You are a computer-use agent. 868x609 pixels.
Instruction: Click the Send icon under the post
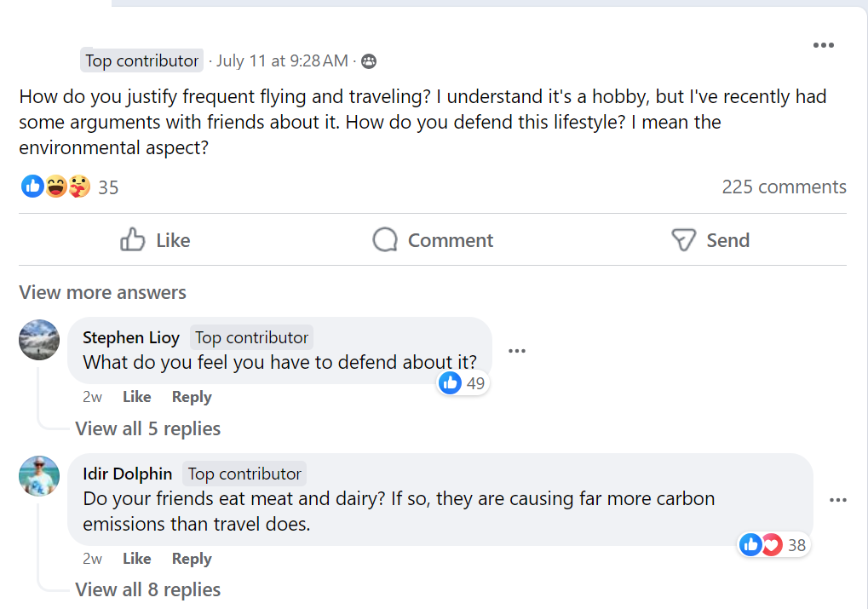[683, 240]
